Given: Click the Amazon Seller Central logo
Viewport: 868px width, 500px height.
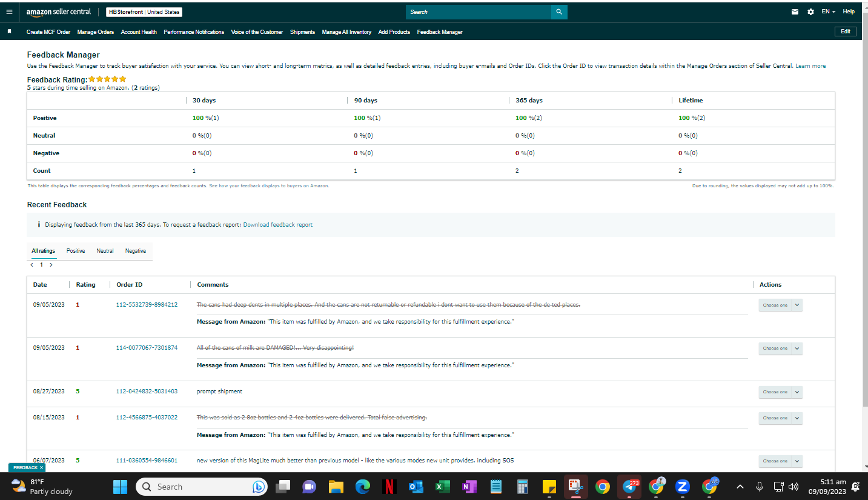Looking at the screenshot, I should click(59, 12).
